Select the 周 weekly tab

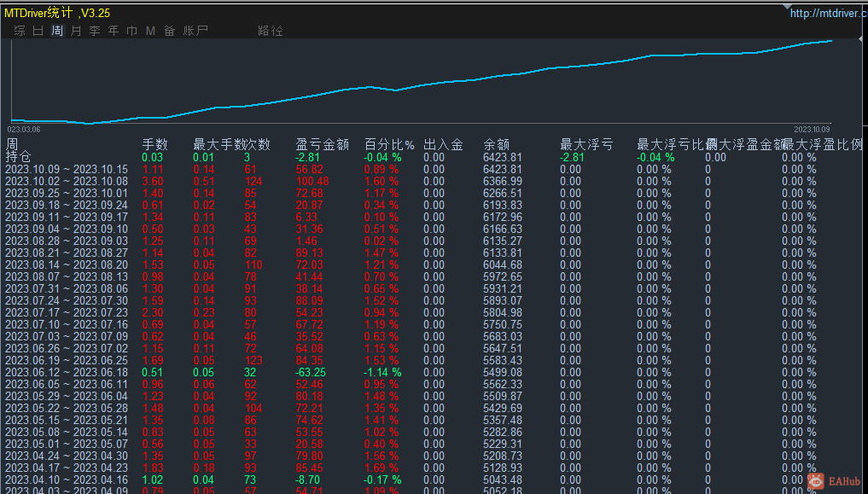[57, 31]
